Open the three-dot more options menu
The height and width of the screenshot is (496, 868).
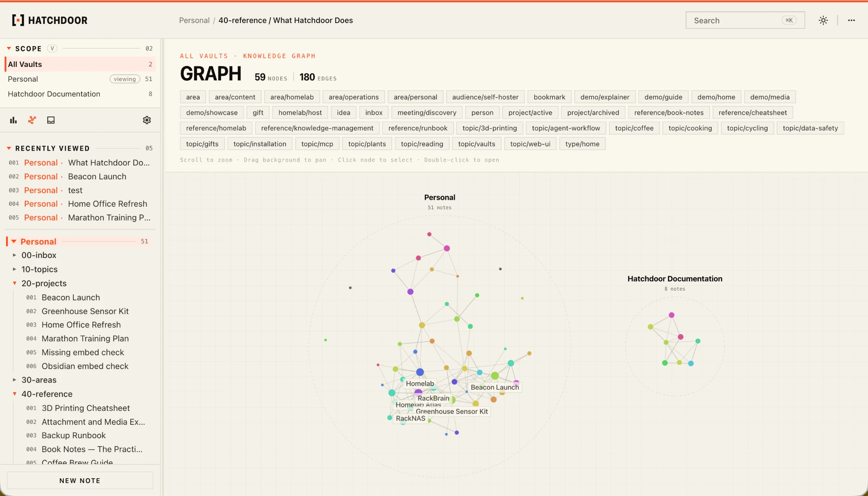click(852, 20)
